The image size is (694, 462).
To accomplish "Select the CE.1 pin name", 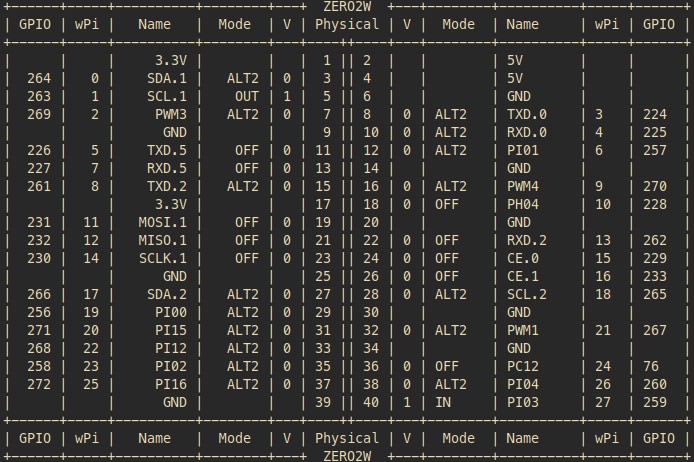I will (x=523, y=276).
